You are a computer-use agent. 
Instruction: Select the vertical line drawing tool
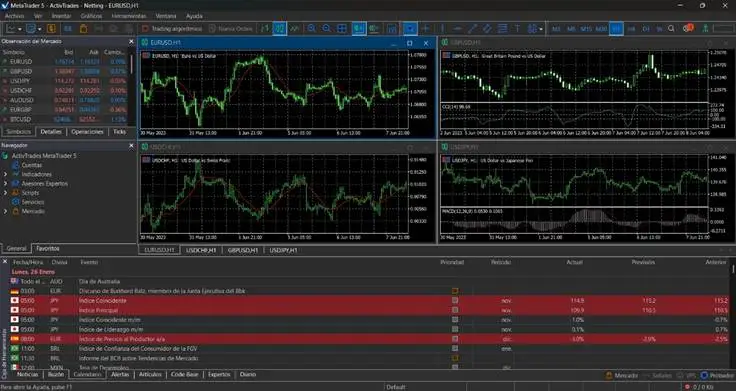pyautogui.click(x=442, y=29)
